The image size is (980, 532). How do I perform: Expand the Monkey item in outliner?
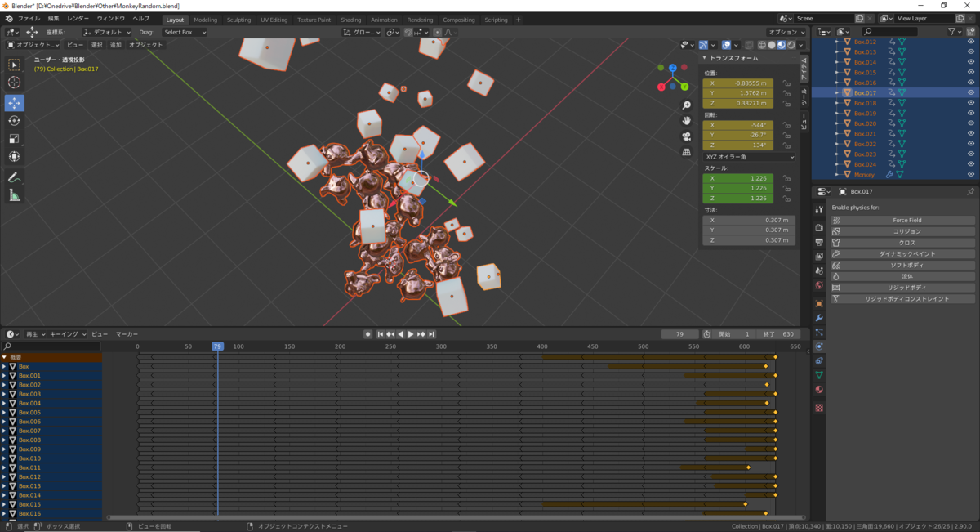pos(837,175)
